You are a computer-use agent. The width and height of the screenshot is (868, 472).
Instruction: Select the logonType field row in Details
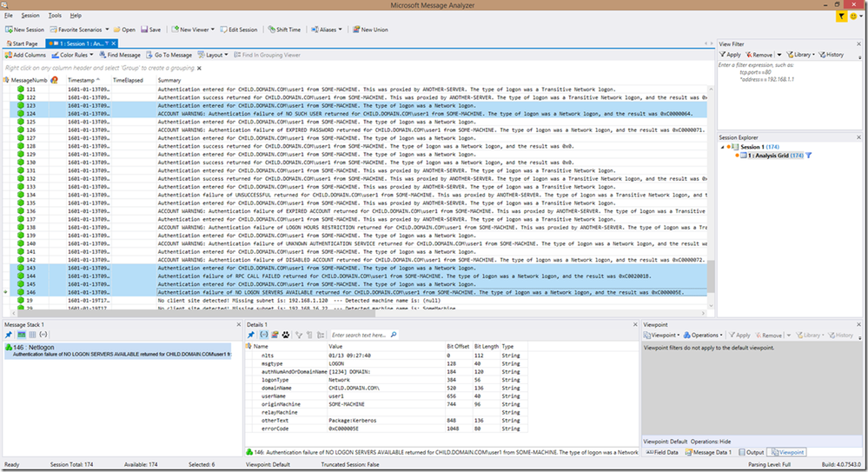tap(388, 380)
